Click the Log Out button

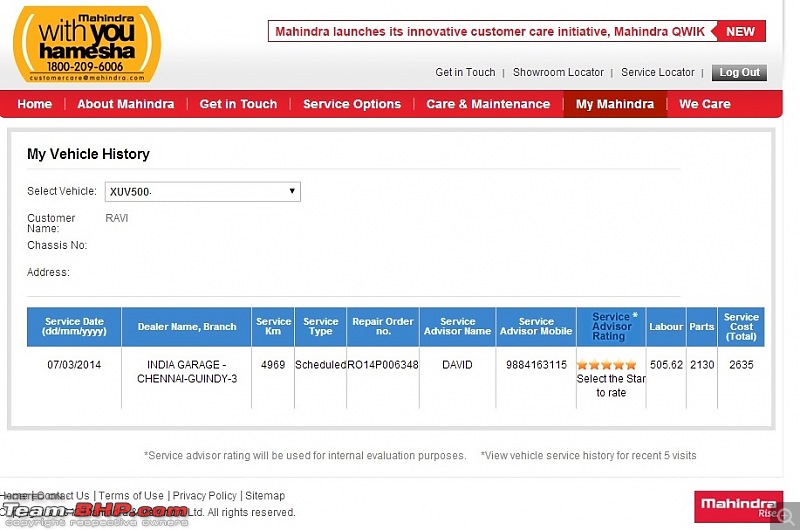pos(739,72)
